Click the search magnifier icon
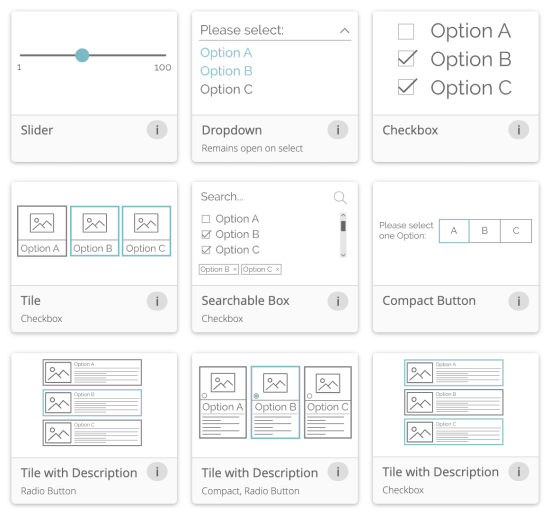Screen dimensions: 550x517 point(340,197)
